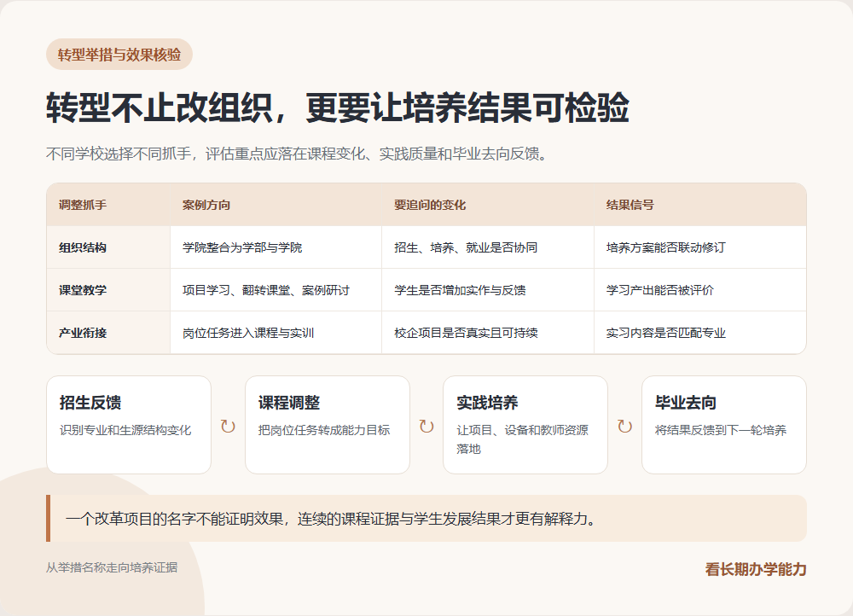Image resolution: width=853 pixels, height=616 pixels.
Task: Click the description 把岗位任务转成能力目标
Action: pyautogui.click(x=323, y=430)
